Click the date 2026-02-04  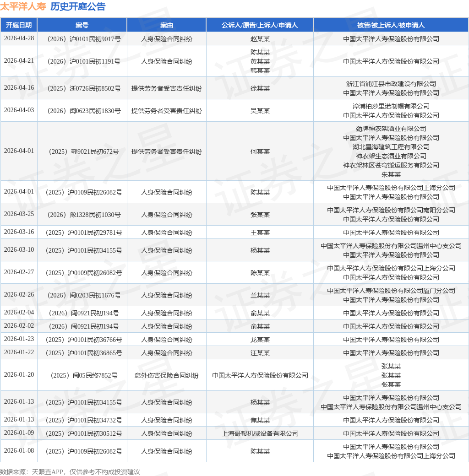19,313
